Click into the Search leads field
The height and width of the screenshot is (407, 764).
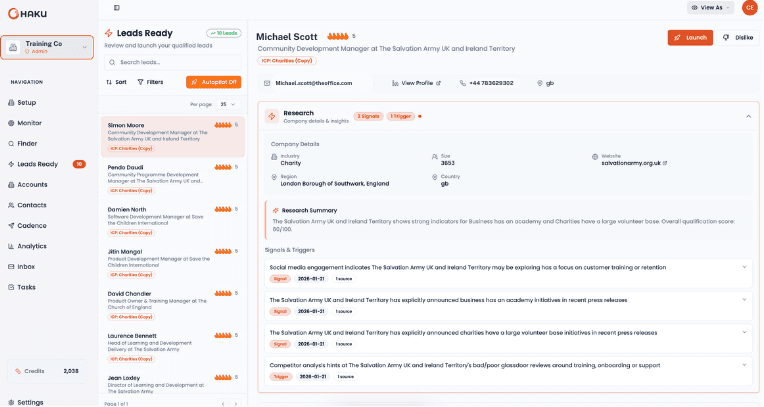point(172,62)
